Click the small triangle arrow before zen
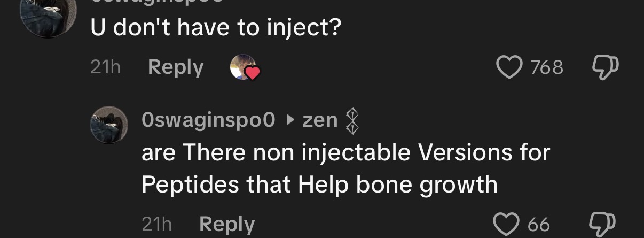Viewport: 644px width, 238px height. click(x=289, y=121)
